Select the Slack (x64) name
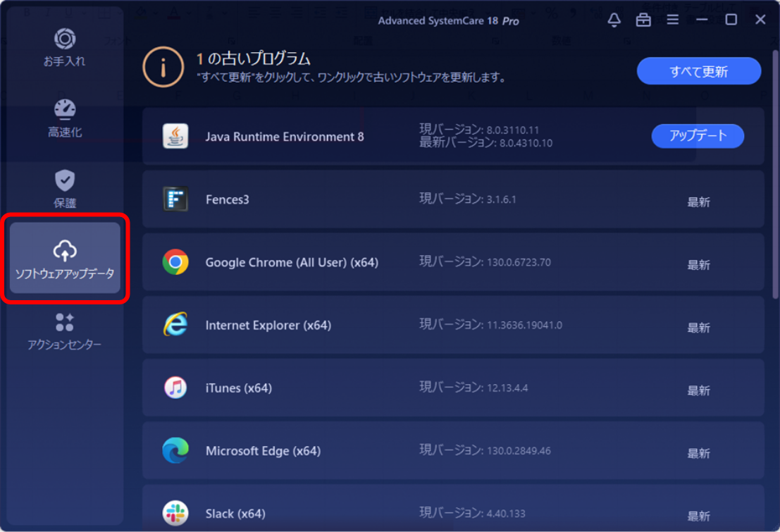The width and height of the screenshot is (780, 532). coord(235,514)
